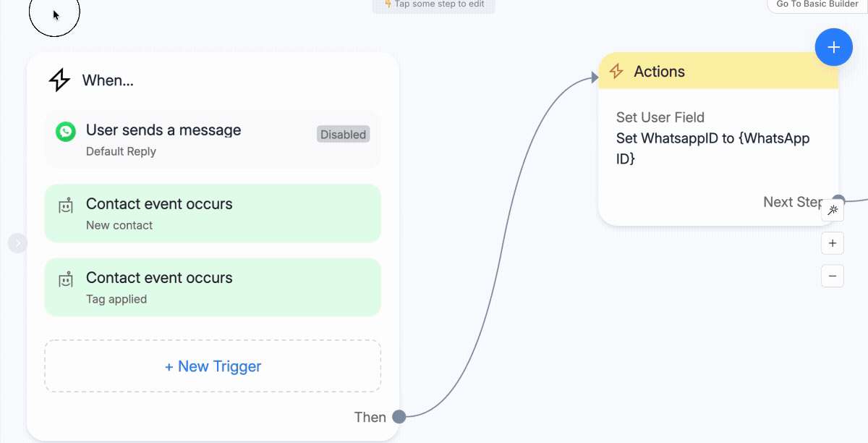Zoom in with the plus control
The image size is (868, 443).
click(833, 243)
